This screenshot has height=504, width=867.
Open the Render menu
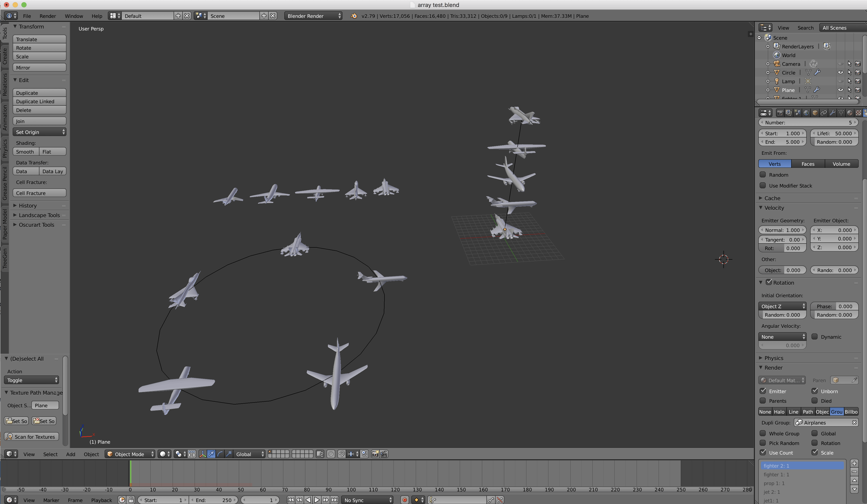[x=47, y=16]
